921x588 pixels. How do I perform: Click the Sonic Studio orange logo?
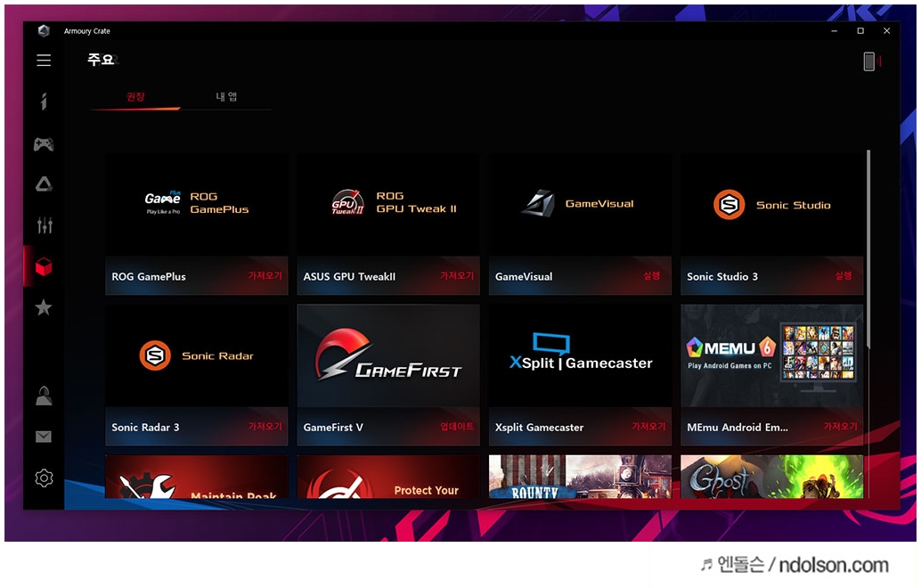pyautogui.click(x=729, y=204)
